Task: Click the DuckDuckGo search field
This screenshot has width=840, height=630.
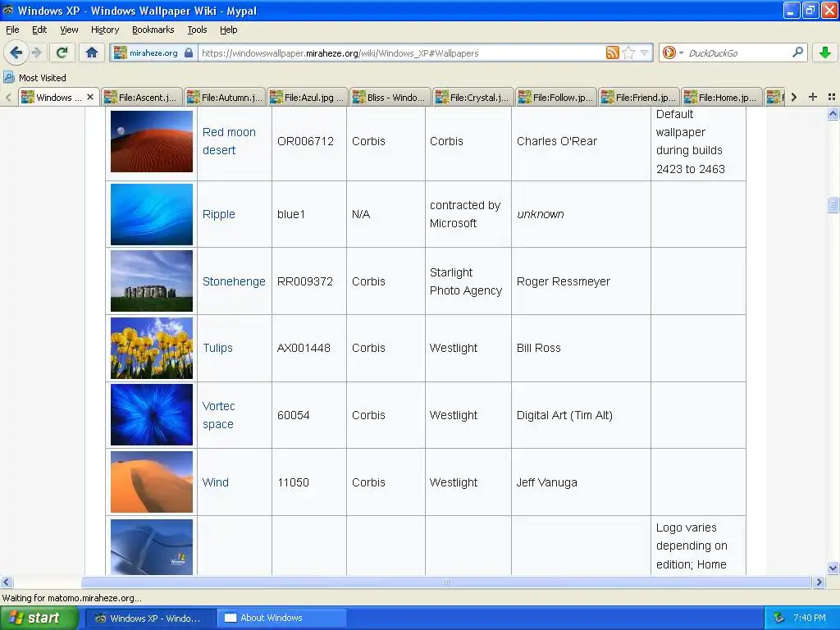Action: pyautogui.click(x=738, y=52)
